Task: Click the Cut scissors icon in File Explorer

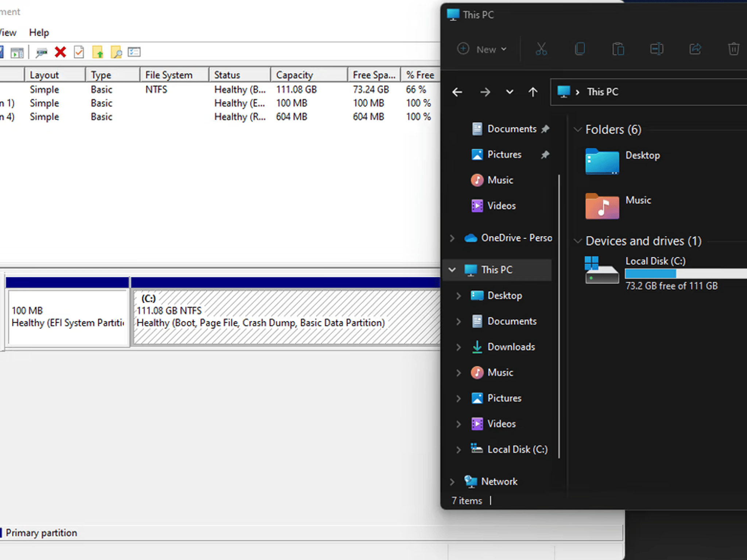Action: coord(541,49)
